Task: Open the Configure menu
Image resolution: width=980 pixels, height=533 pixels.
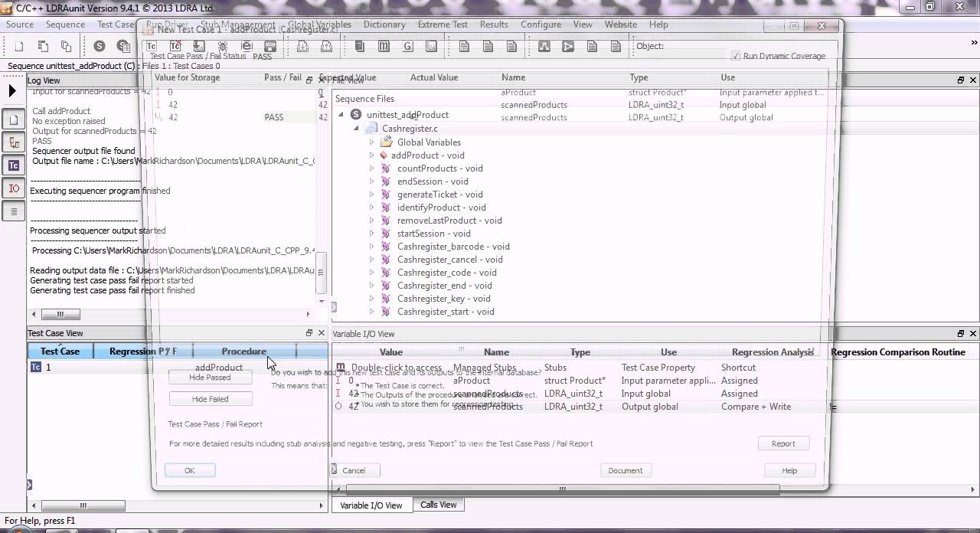Action: (541, 25)
